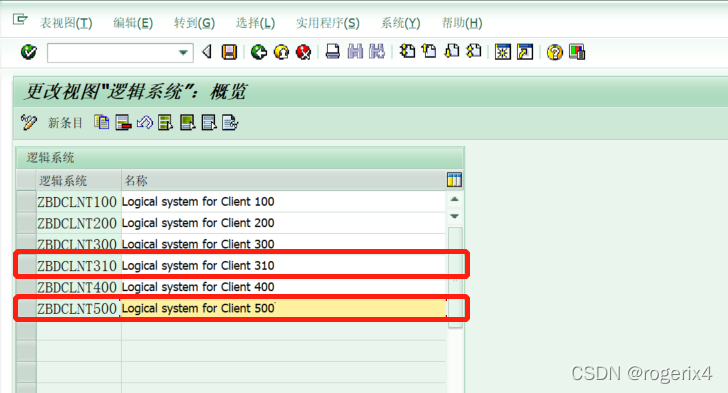Screen dimensions: 728x393
Task: Click the select-all corner cell of table
Action: coord(26,180)
